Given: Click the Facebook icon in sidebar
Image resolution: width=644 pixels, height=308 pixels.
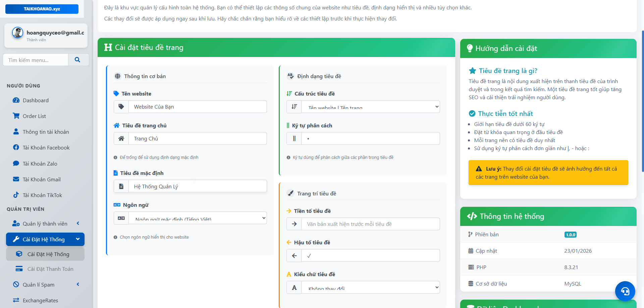Looking at the screenshot, I should click(16, 147).
